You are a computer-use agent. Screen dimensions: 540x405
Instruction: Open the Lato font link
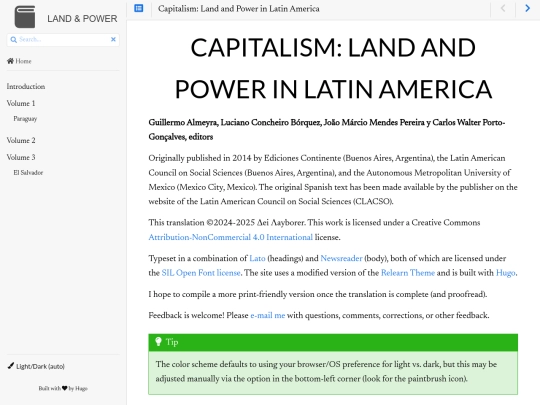(x=257, y=258)
